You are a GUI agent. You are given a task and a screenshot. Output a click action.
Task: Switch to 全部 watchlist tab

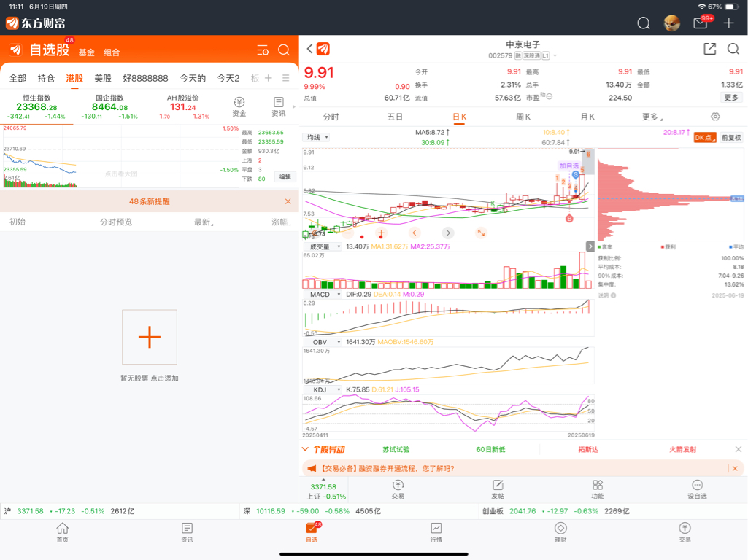(x=18, y=78)
